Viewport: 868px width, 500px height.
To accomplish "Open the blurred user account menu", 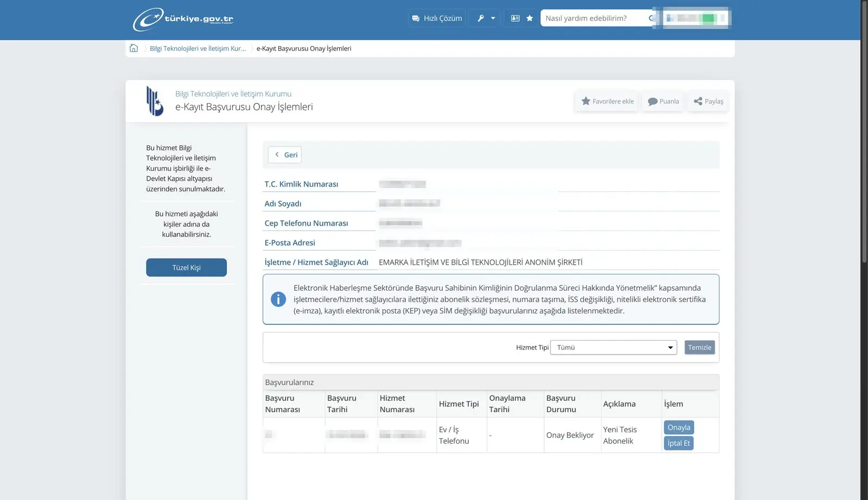I will point(695,18).
